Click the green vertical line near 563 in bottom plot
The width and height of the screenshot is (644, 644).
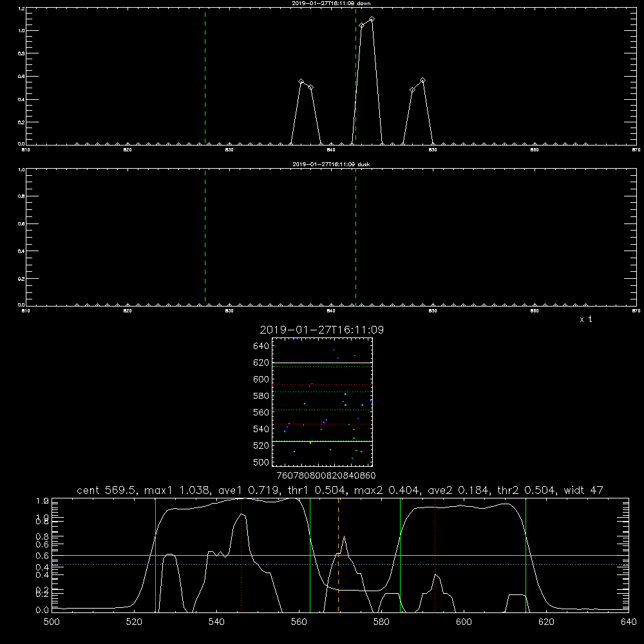(x=310, y=554)
